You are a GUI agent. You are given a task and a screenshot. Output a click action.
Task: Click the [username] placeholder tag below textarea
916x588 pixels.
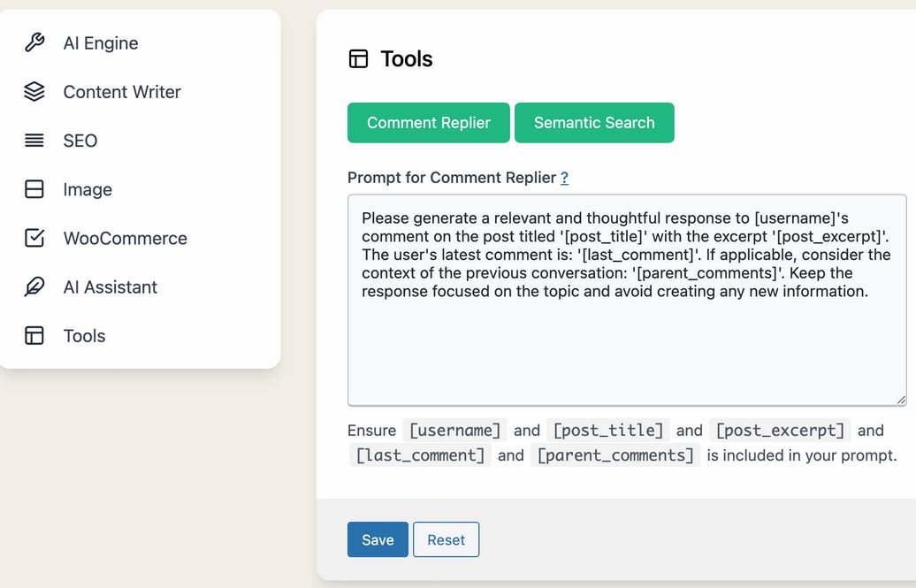point(454,431)
